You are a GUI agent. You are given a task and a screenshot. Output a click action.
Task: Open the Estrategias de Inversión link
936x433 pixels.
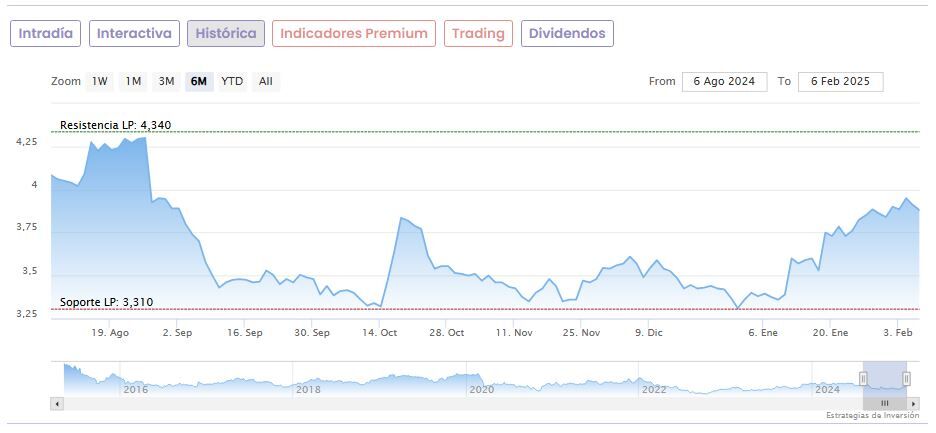click(x=871, y=415)
